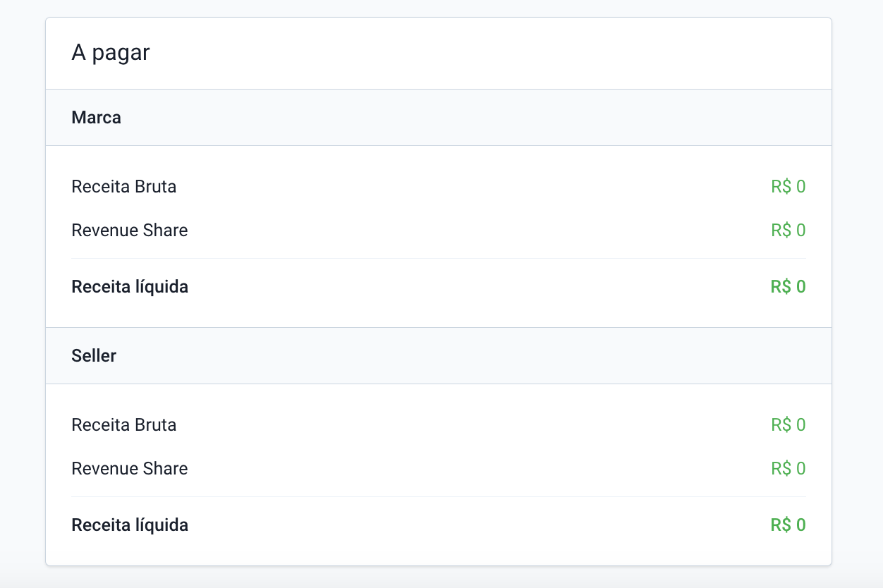The width and height of the screenshot is (883, 588).
Task: Click divider line above Marca's Receita líquida
Action: click(439, 259)
